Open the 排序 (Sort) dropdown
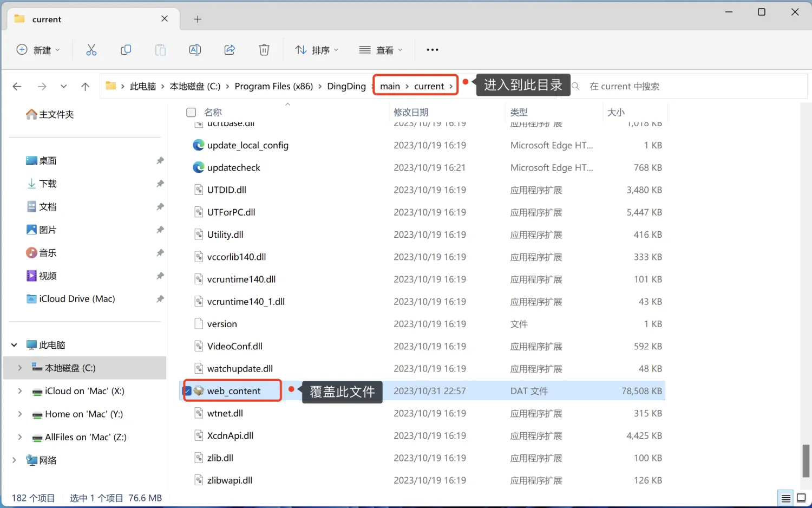This screenshot has height=508, width=812. tap(317, 50)
